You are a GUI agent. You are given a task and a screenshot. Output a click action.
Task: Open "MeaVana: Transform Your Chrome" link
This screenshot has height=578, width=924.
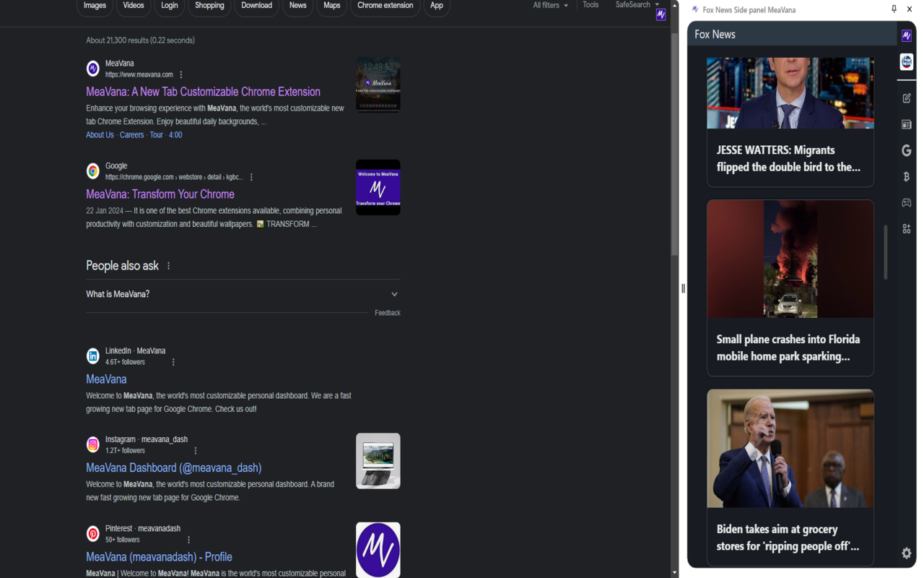click(160, 194)
